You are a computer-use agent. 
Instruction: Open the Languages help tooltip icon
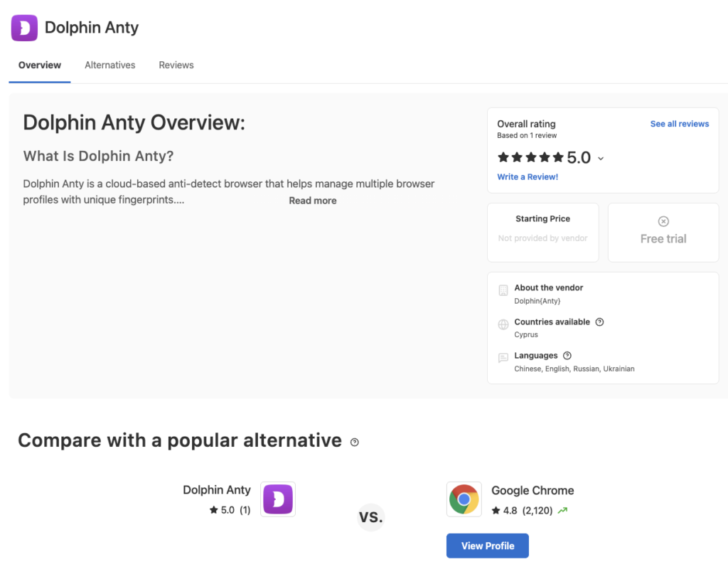(567, 356)
